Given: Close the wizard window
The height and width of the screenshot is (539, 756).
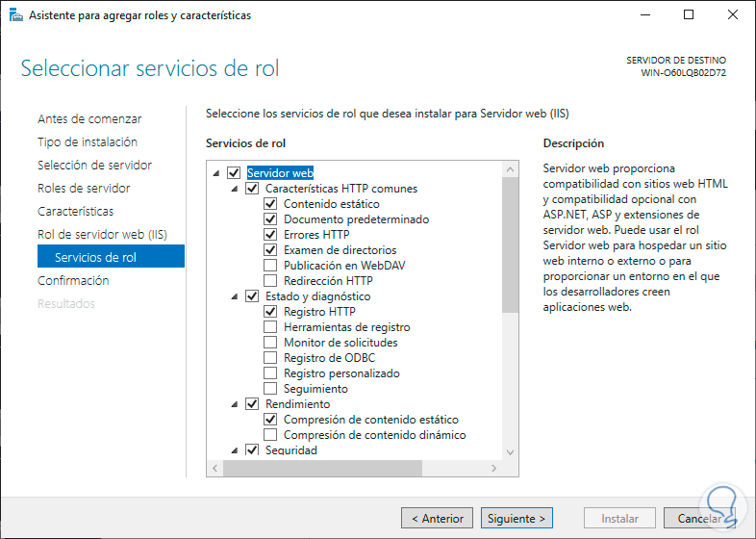Looking at the screenshot, I should [733, 15].
